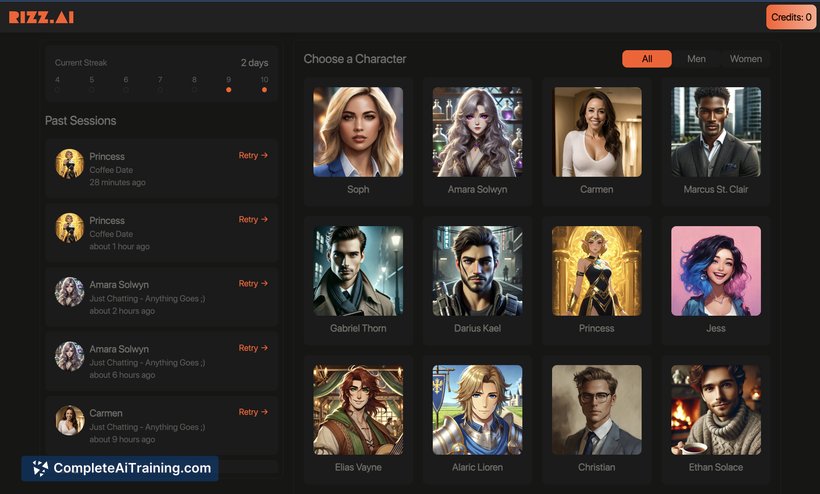Viewport: 820px width, 494px height.
Task: Click Amara Solwyn avatar in 6 hours ago session
Action: pyautogui.click(x=70, y=356)
